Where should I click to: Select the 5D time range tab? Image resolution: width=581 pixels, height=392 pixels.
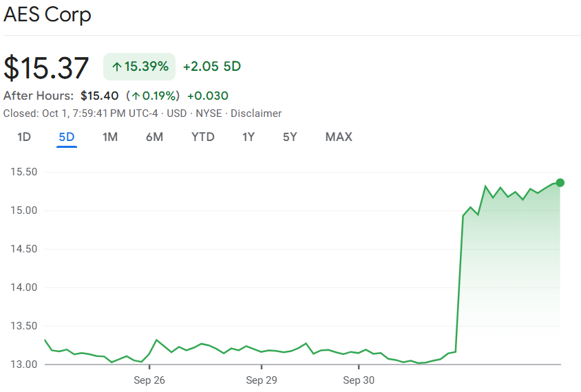coord(67,137)
